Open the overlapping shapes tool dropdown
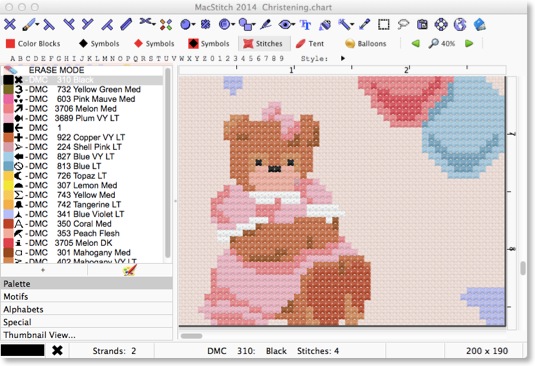535x366 pixels. point(253,24)
